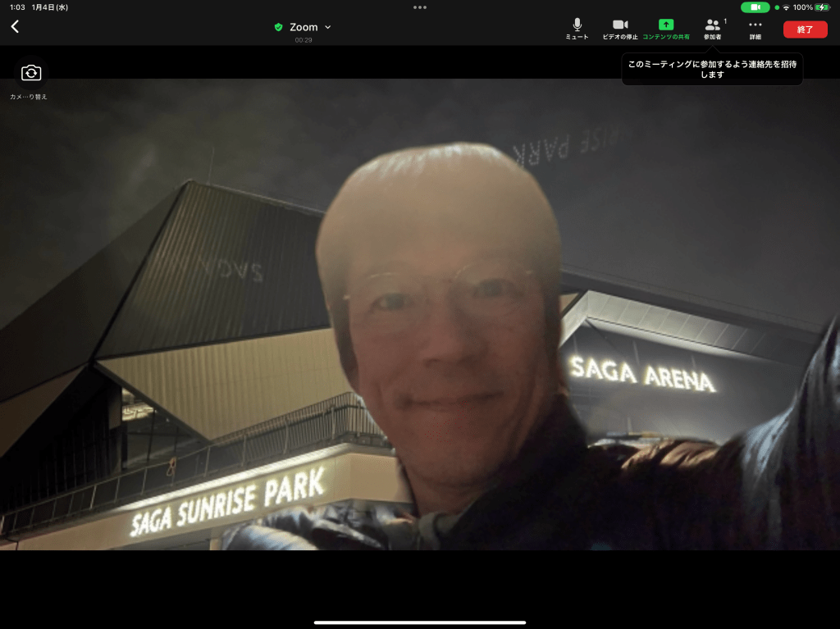Tap the self-view video feed

(x=420, y=328)
